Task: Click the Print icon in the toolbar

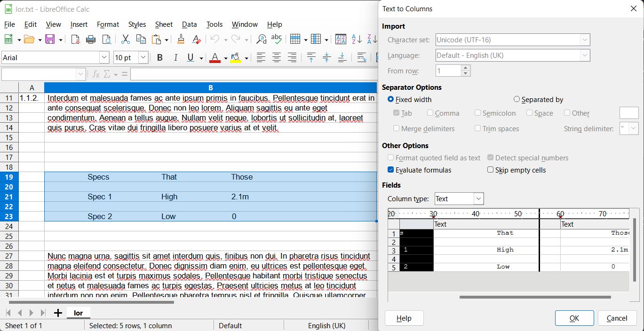Action: point(91,39)
